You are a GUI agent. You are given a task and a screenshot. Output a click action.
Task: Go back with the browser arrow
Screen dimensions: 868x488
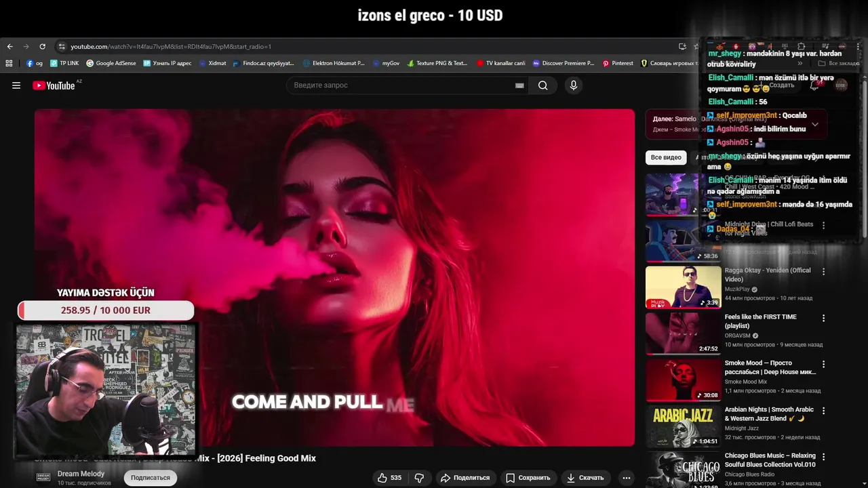click(x=9, y=47)
